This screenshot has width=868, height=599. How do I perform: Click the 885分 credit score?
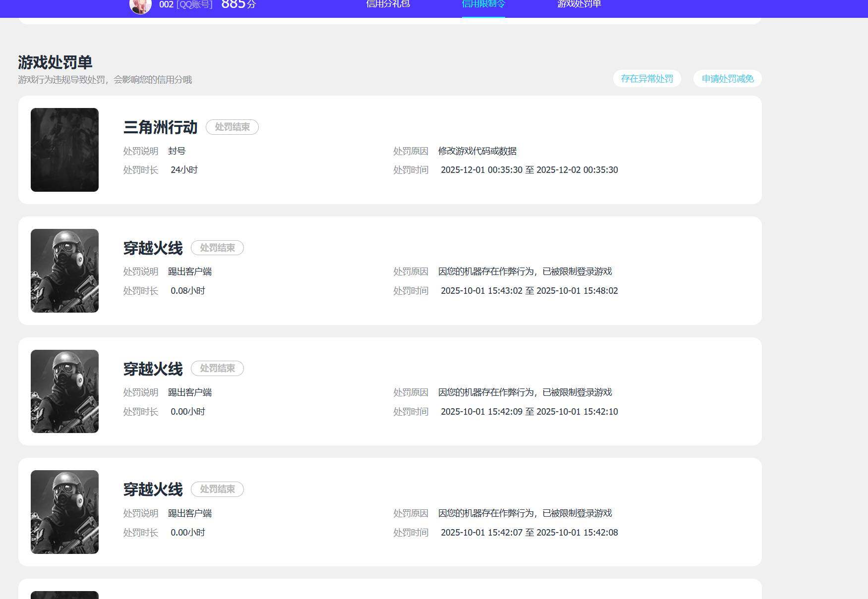click(238, 4)
